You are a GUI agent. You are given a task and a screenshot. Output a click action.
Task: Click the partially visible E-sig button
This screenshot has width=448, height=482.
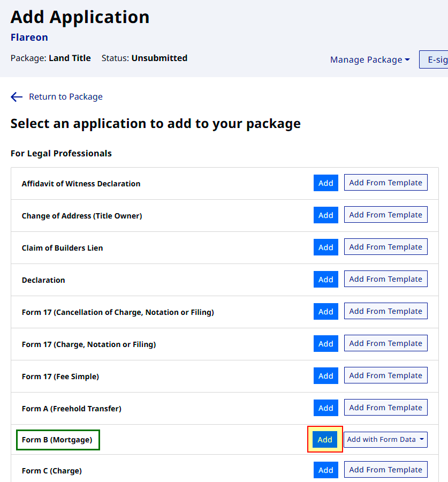click(434, 59)
